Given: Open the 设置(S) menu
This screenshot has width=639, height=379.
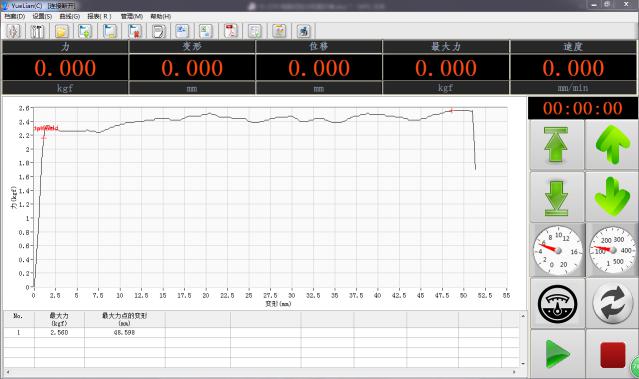Looking at the screenshot, I should pyautogui.click(x=42, y=16).
